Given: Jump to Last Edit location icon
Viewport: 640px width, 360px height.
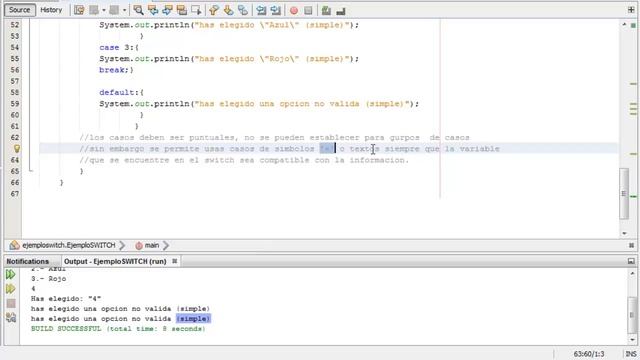Looking at the screenshot, I should 79,10.
